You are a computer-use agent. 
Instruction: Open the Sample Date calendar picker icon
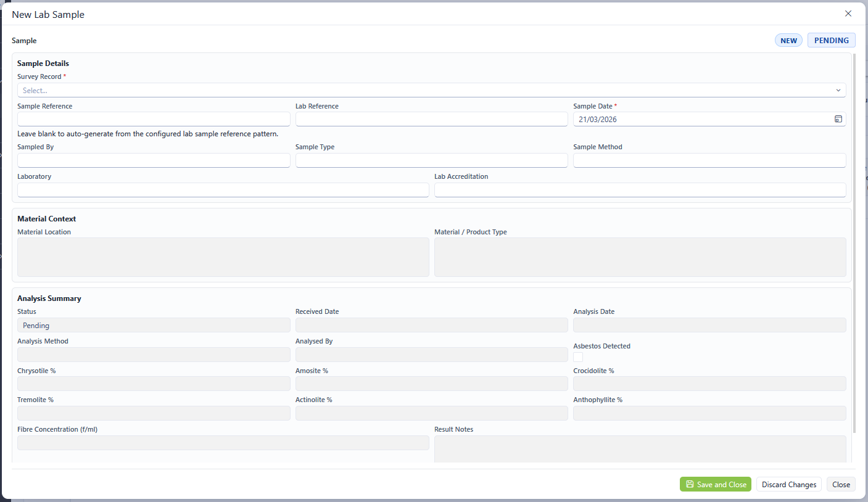[x=838, y=119]
